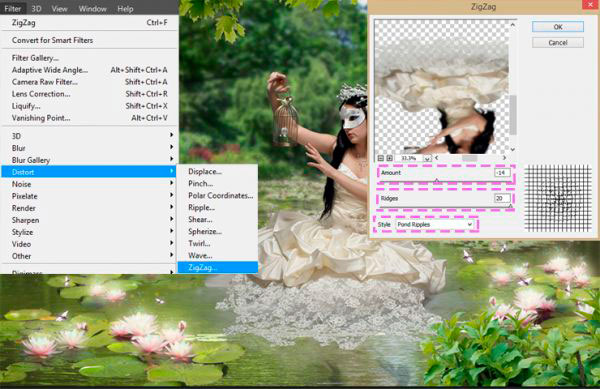This screenshot has width=600, height=389.
Task: Expand the Other filter submenu
Action: point(88,256)
